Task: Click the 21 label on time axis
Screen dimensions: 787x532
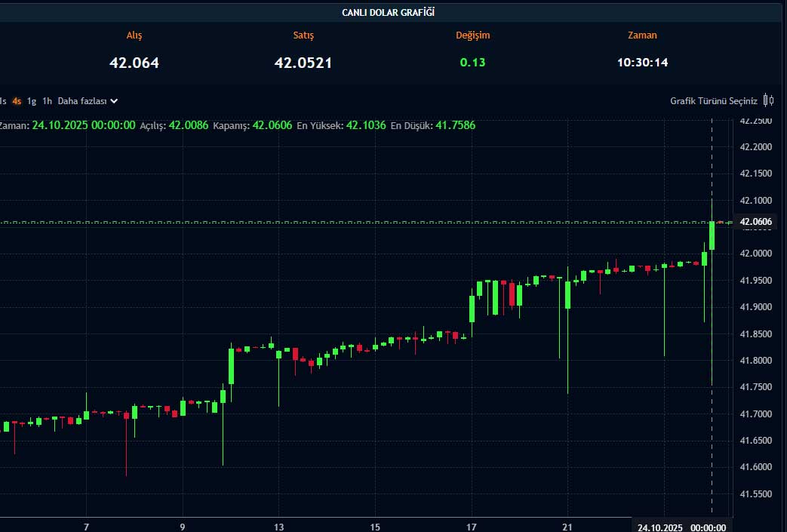Action: (567, 527)
